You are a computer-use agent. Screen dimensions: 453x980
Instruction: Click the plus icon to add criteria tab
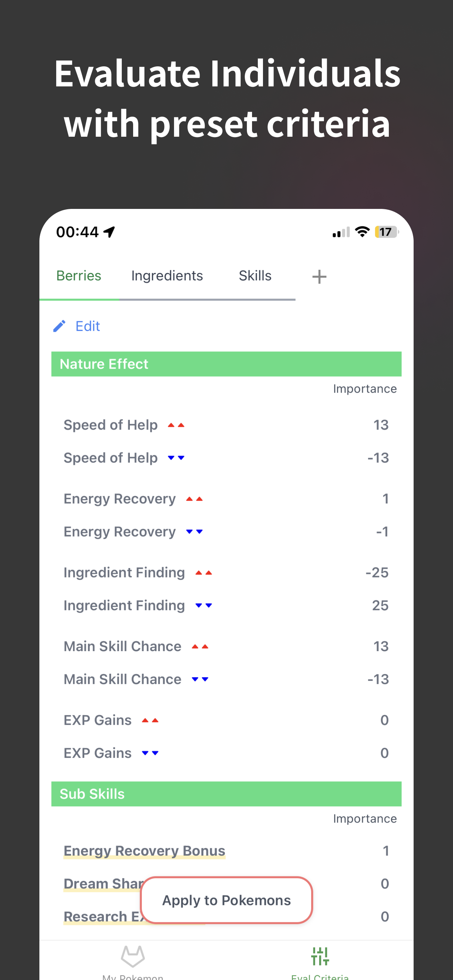tap(319, 277)
